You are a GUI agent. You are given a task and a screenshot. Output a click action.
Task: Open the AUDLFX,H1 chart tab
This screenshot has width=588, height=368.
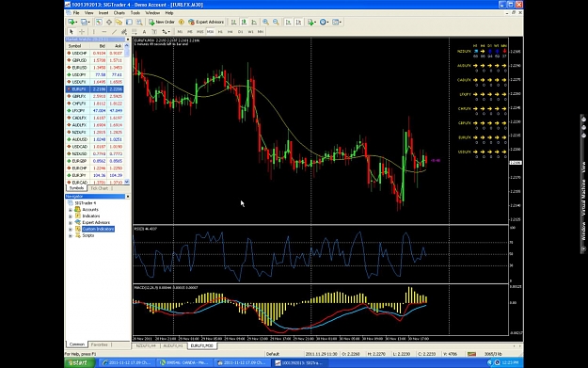point(173,345)
